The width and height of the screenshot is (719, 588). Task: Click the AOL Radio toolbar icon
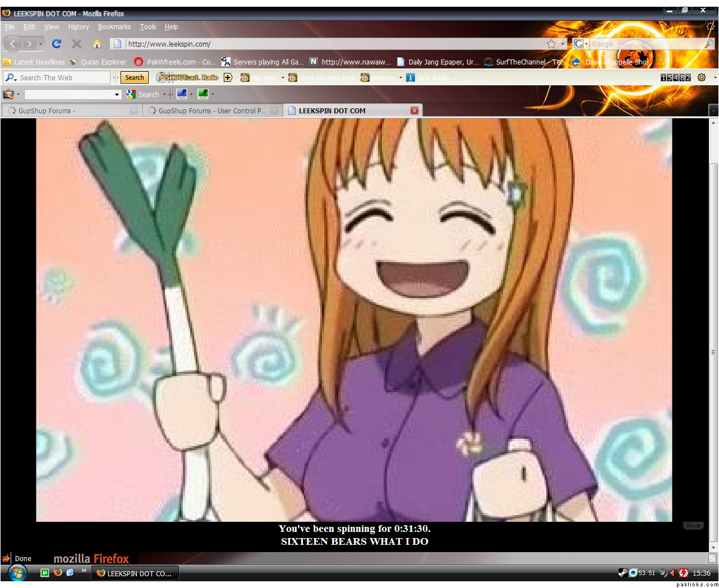[x=411, y=77]
